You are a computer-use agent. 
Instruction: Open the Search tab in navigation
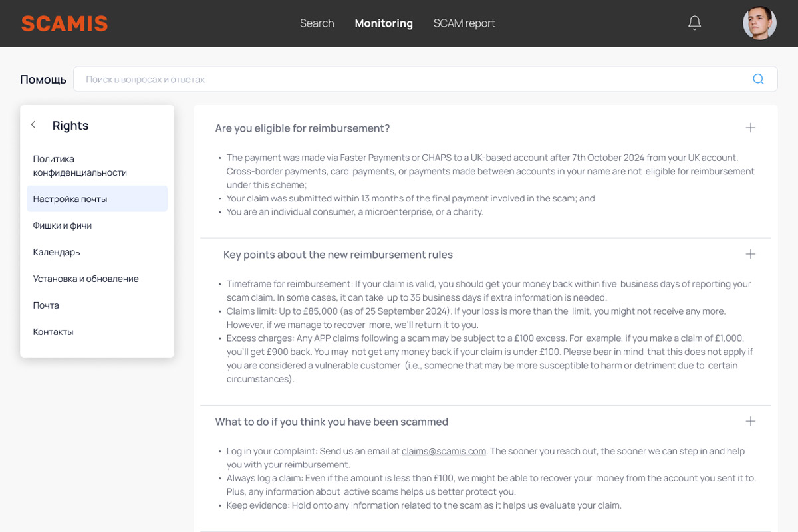(317, 23)
